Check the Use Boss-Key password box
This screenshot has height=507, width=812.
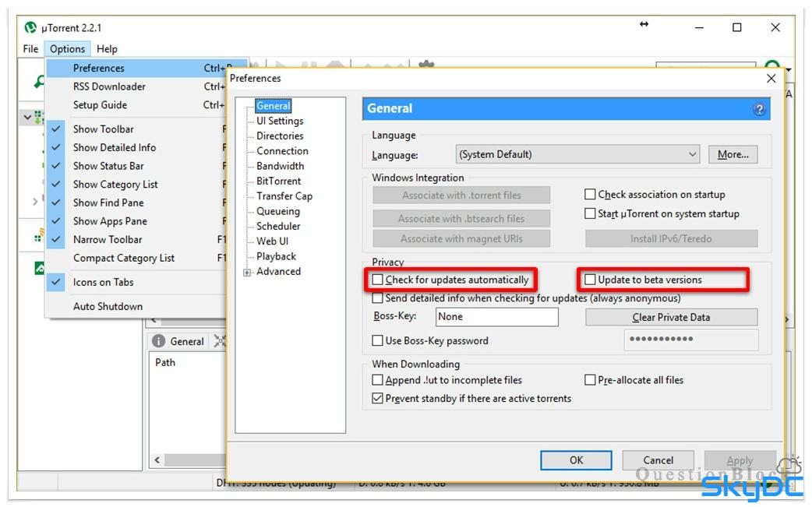tap(377, 341)
